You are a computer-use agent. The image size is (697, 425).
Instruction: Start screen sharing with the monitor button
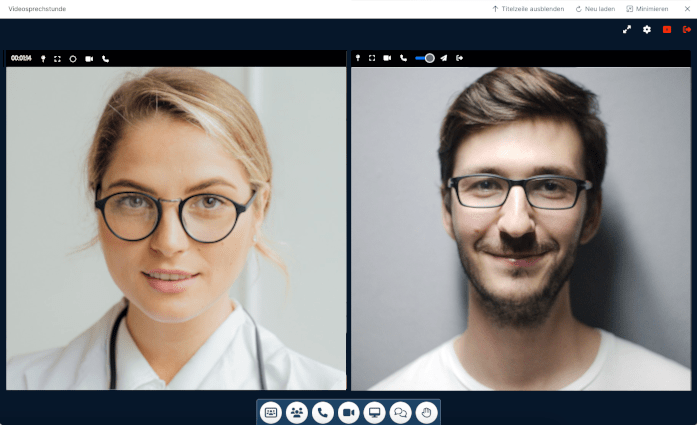[x=374, y=413]
